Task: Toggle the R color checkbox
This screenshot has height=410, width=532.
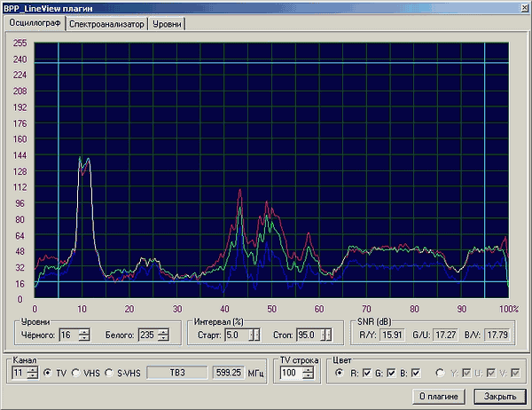Action: [x=367, y=373]
